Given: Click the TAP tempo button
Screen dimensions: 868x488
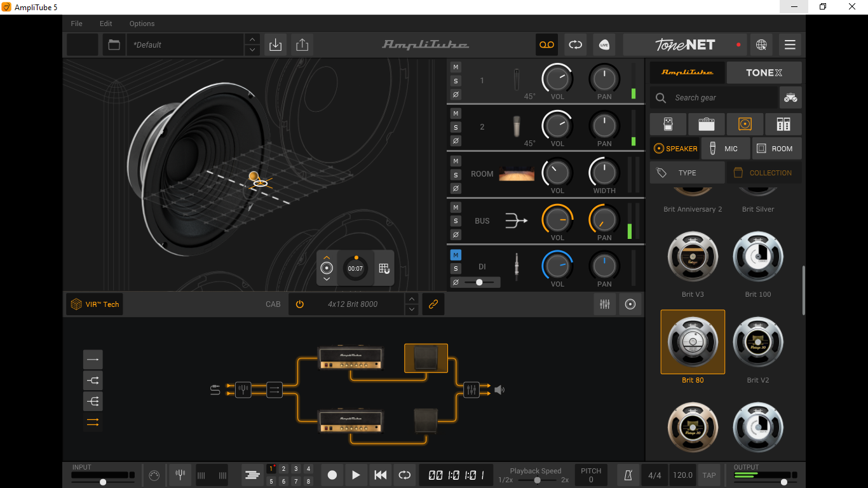Looking at the screenshot, I should point(709,475).
